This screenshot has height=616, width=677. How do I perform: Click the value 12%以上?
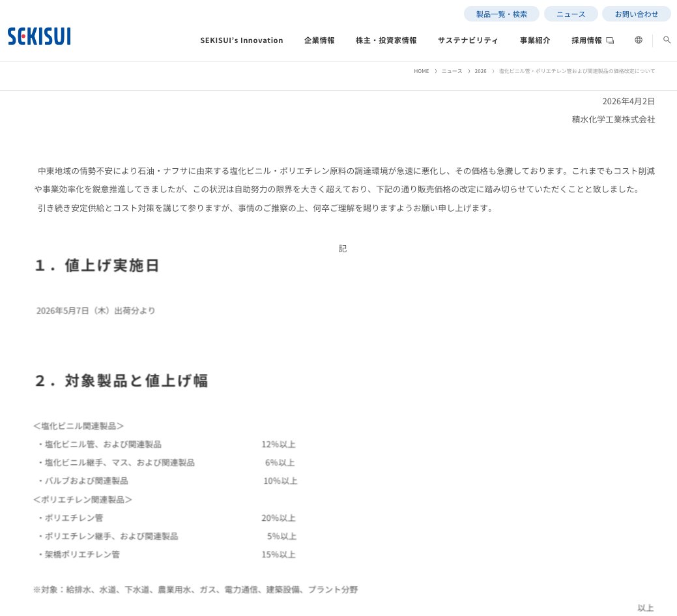(278, 444)
